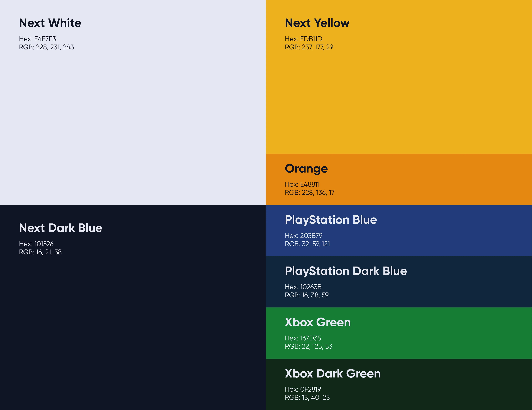Select the PlayStation Blue color band

click(399, 231)
